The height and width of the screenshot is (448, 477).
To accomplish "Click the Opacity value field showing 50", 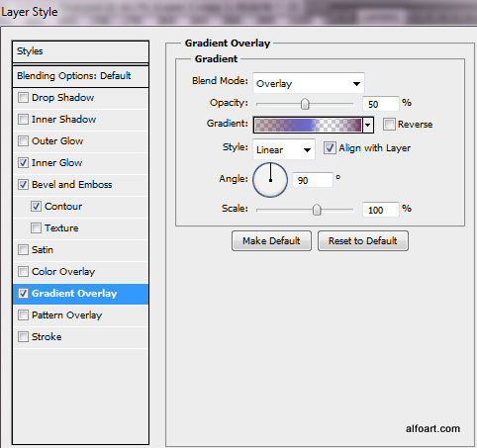I will [x=380, y=104].
